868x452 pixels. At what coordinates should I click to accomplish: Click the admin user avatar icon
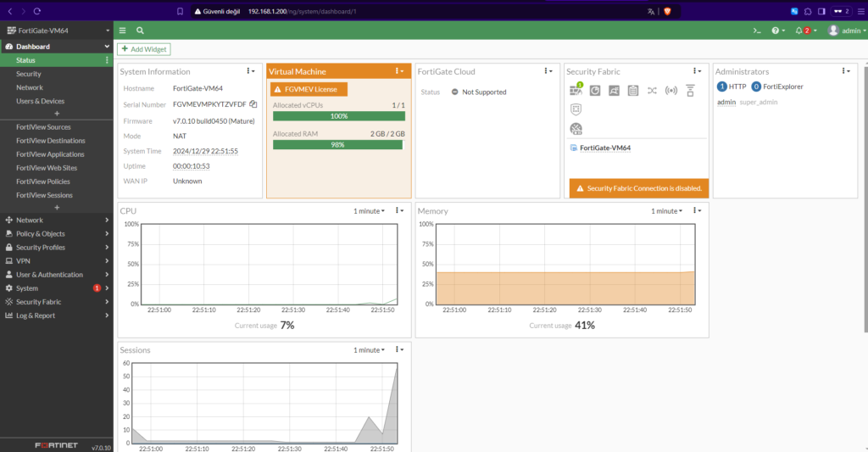click(x=833, y=31)
